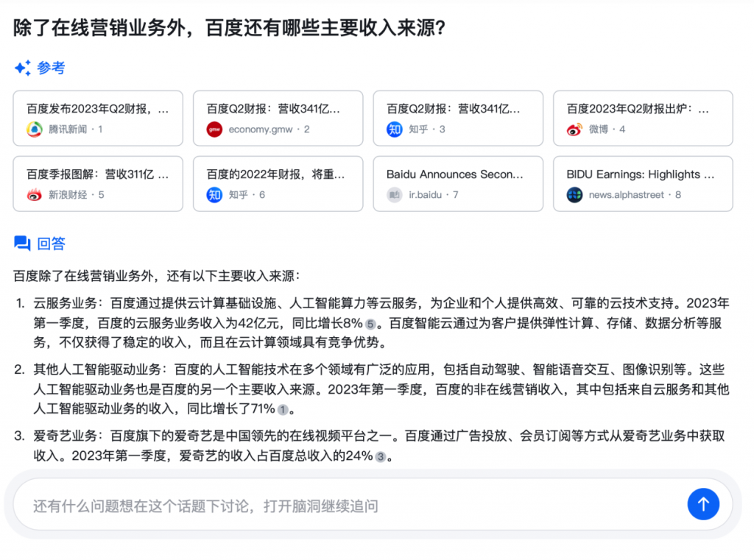Click the intro line 百度除了在线营销业务外
Screen dimensions: 754x560
click(157, 276)
